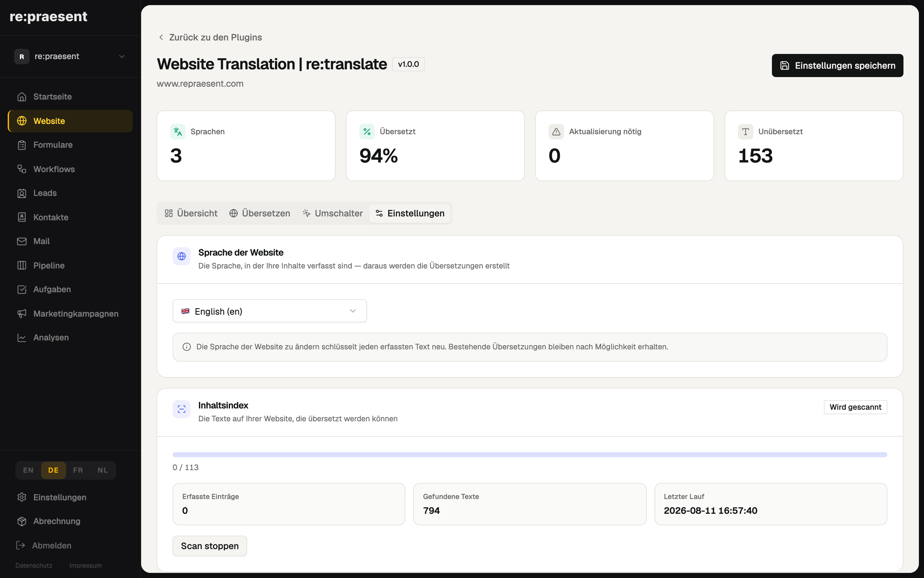Click the Leads contact icon
The height and width of the screenshot is (578, 924).
pyautogui.click(x=22, y=193)
